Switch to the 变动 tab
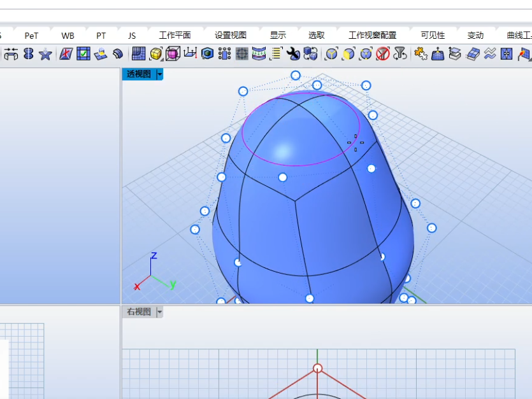Screen dimensions: 532x399 (x=475, y=35)
